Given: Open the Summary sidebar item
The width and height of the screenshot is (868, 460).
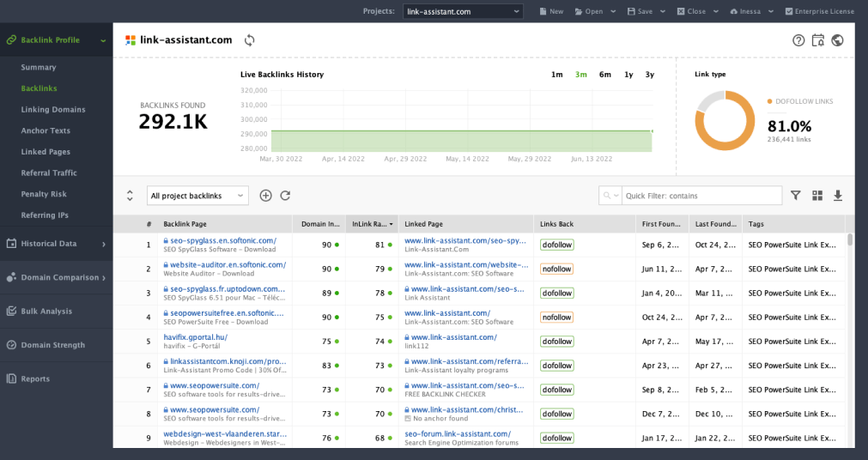Looking at the screenshot, I should tap(38, 67).
